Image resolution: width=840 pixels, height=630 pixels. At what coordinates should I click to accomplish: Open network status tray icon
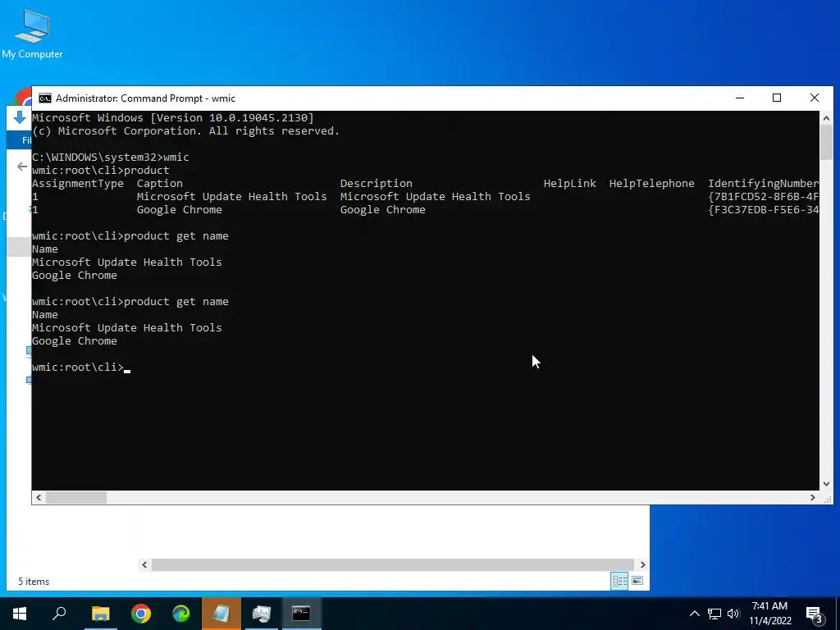pos(714,614)
